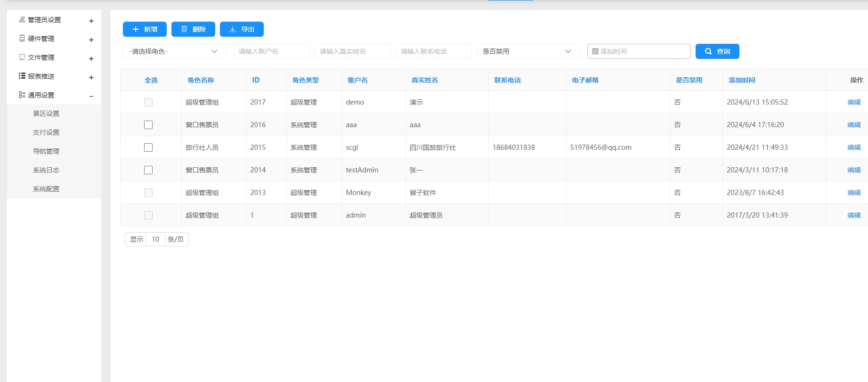Select the 管理员设置 menu label
The width and height of the screenshot is (868, 382).
pyautogui.click(x=44, y=20)
